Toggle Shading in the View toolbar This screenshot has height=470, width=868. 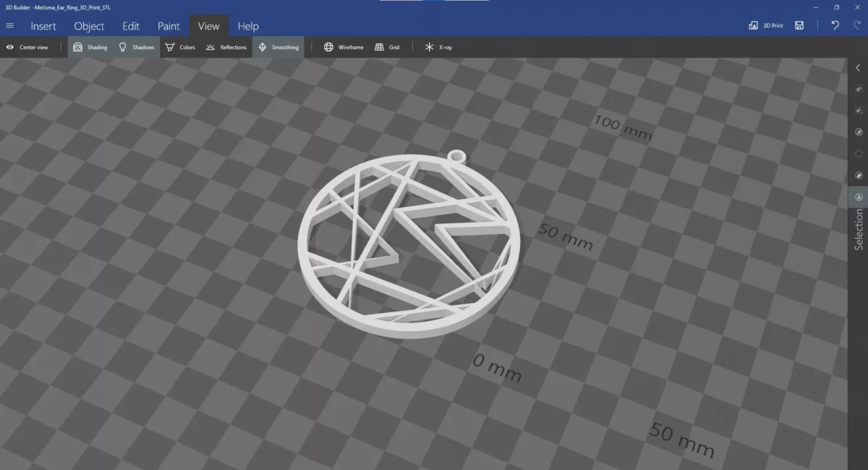click(90, 47)
